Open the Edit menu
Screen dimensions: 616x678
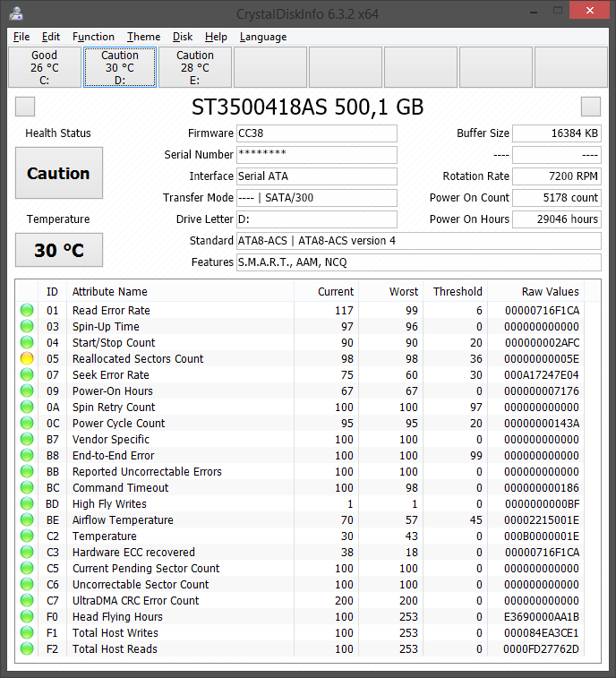(x=50, y=37)
